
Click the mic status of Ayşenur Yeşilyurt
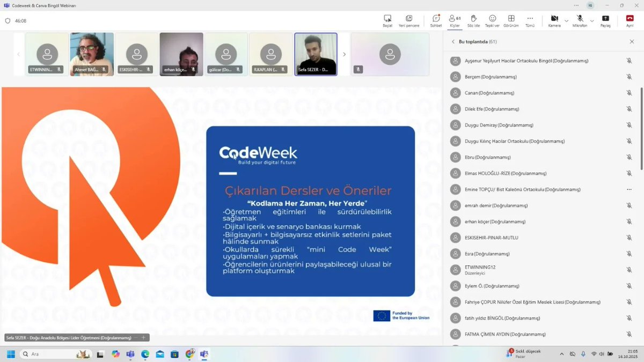click(629, 61)
